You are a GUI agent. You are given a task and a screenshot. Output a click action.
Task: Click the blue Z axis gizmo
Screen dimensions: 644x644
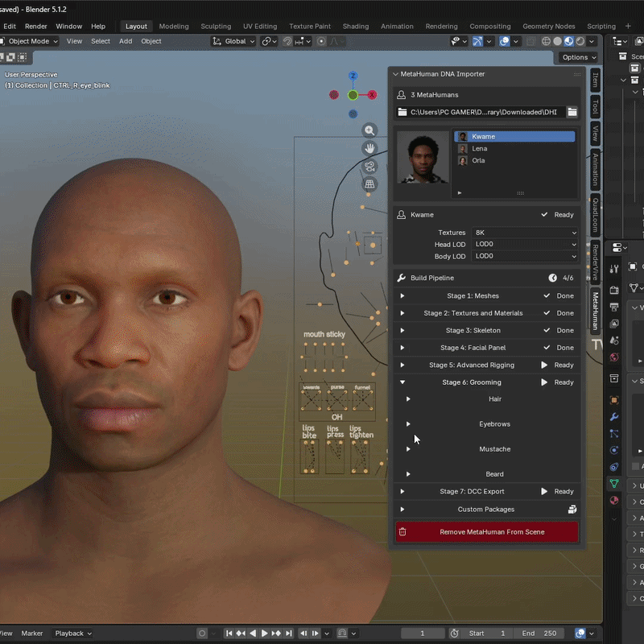[x=353, y=76]
